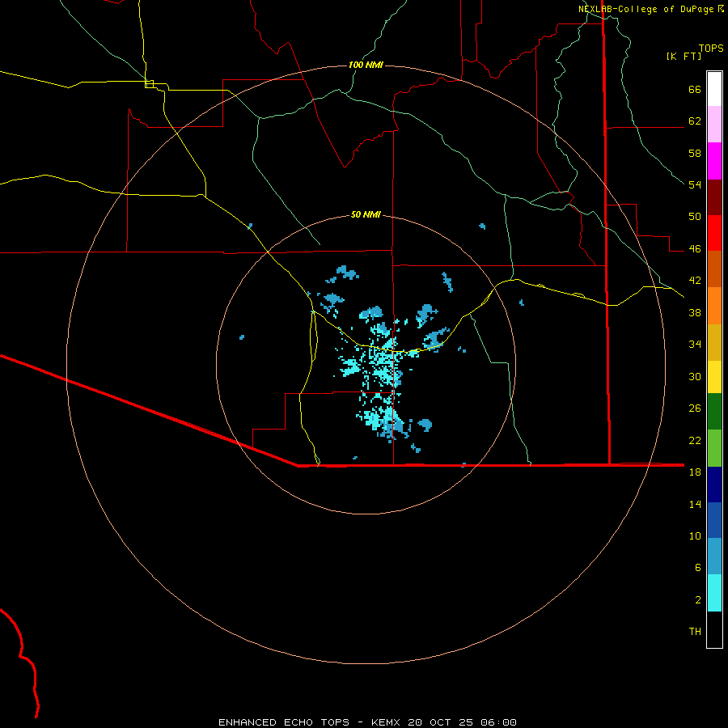Click the dark green swatch between 30 and 26
The image size is (728, 728).
coord(714,411)
